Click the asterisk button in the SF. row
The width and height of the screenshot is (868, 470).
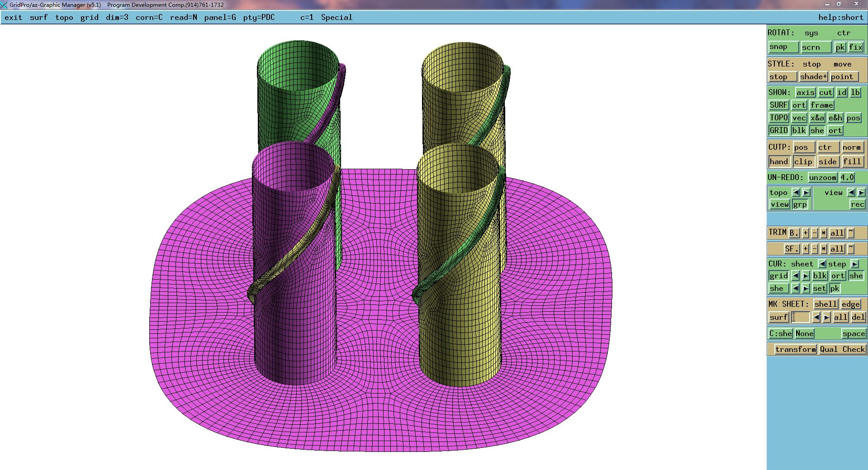824,249
